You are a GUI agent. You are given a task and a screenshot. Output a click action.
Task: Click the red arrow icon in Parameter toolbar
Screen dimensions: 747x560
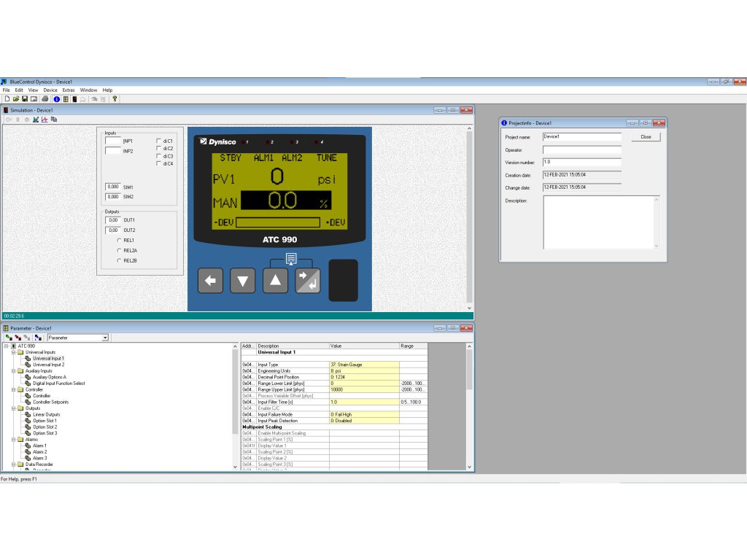coord(18,338)
